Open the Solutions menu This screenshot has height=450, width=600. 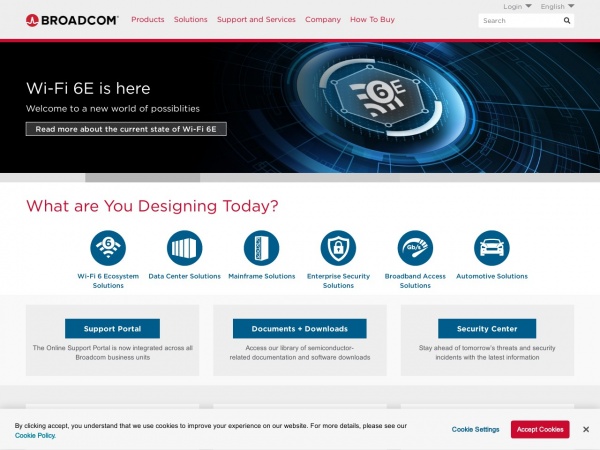(x=191, y=20)
